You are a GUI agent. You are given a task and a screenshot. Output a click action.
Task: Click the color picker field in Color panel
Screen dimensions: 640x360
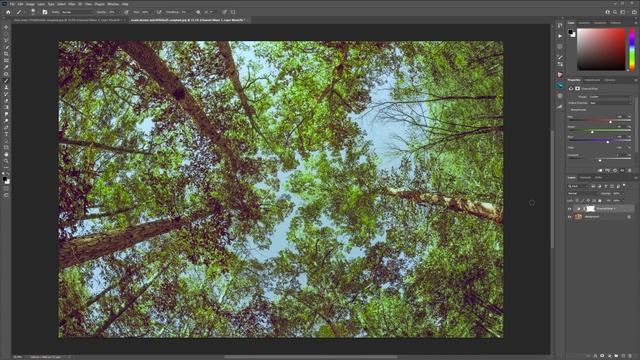pyautogui.click(x=601, y=49)
